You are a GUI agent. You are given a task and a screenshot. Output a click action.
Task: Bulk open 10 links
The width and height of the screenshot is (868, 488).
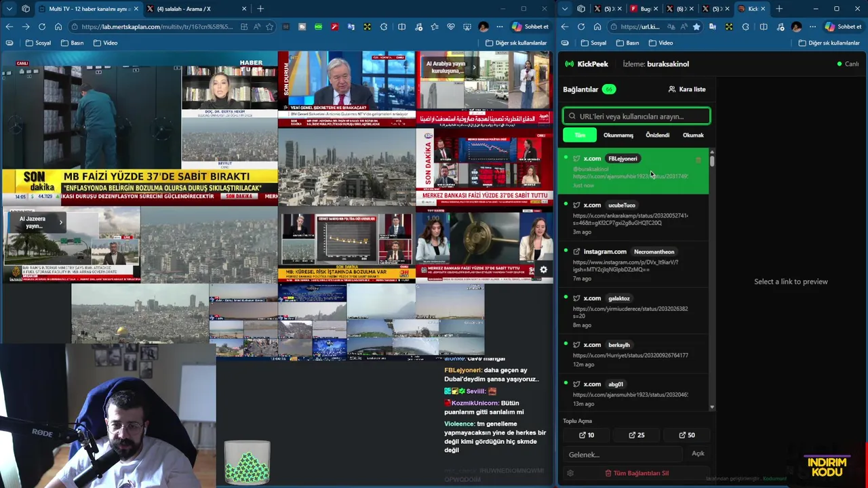587,435
